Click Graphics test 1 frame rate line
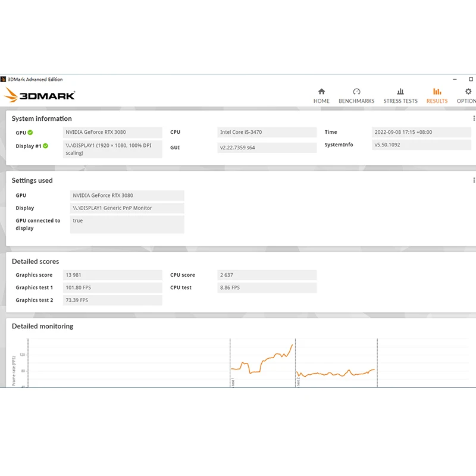 pos(262,360)
